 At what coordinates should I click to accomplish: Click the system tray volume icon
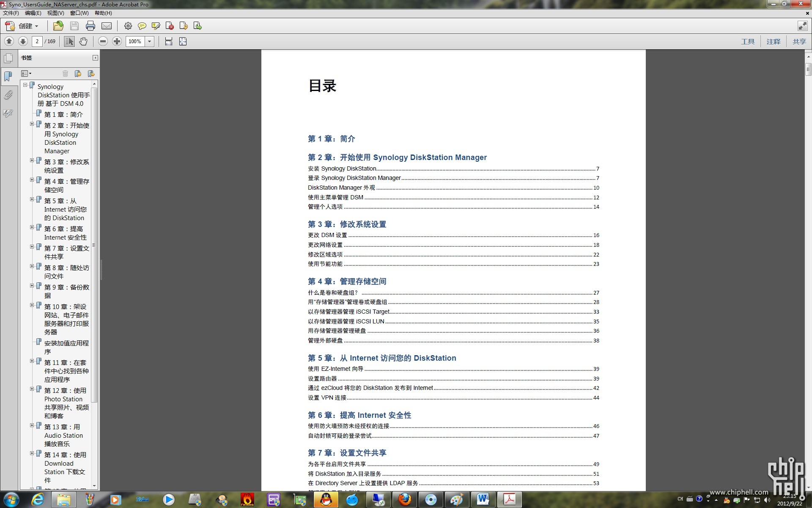tap(767, 500)
